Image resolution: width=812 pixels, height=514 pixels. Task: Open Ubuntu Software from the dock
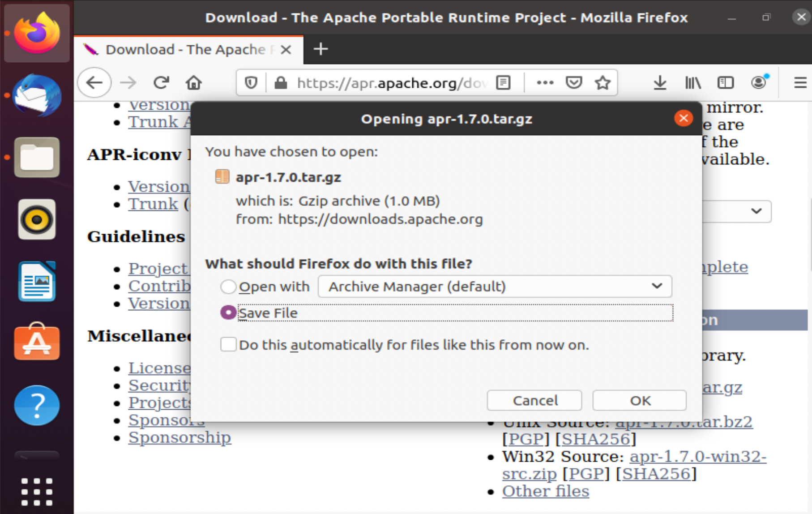pos(37,342)
